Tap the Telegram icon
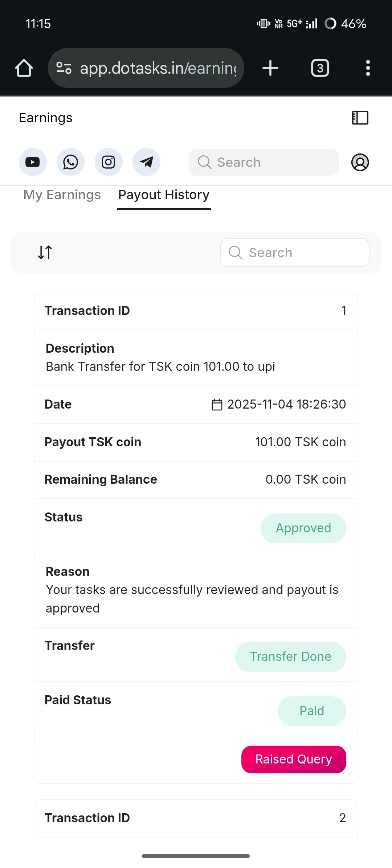The width and height of the screenshot is (392, 868). coord(146,162)
